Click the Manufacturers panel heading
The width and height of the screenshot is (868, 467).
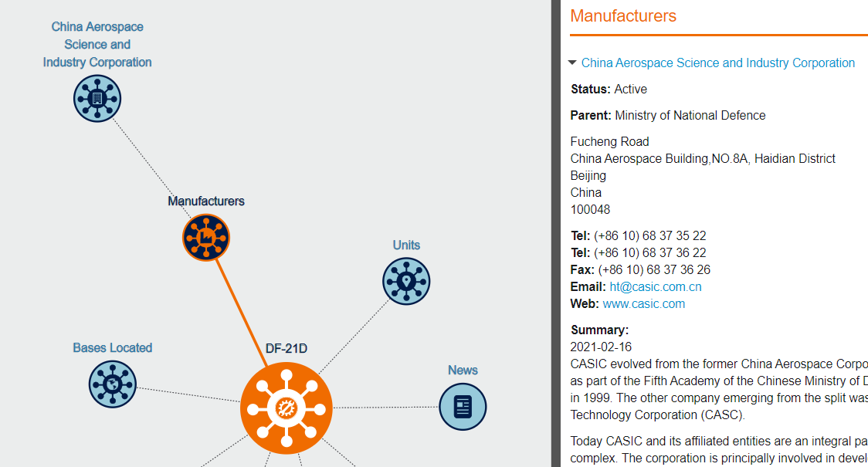click(x=623, y=16)
